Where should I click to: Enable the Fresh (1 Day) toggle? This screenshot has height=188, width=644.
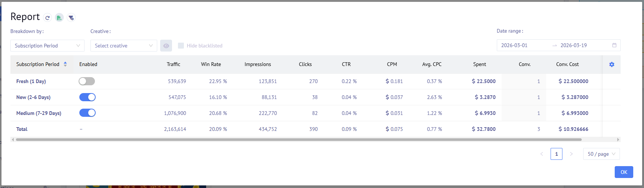(x=87, y=81)
